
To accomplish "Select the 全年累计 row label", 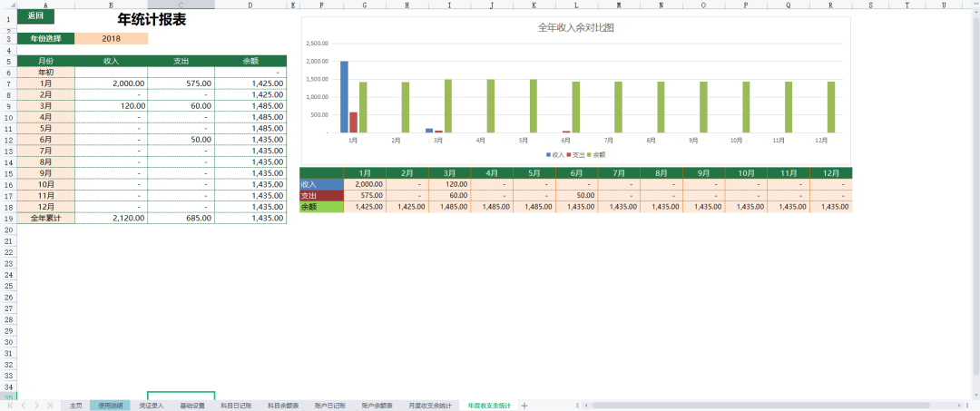I will pos(46,219).
